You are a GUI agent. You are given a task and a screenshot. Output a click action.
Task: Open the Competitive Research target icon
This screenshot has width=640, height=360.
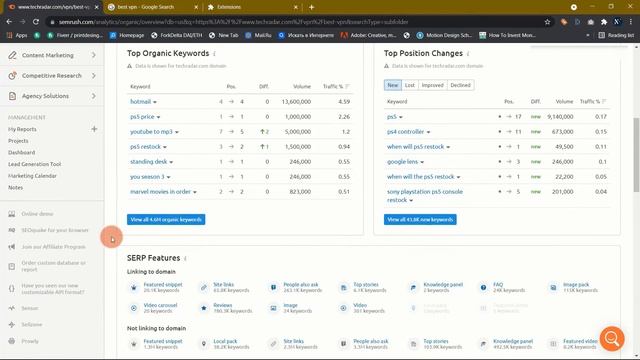(x=12, y=76)
